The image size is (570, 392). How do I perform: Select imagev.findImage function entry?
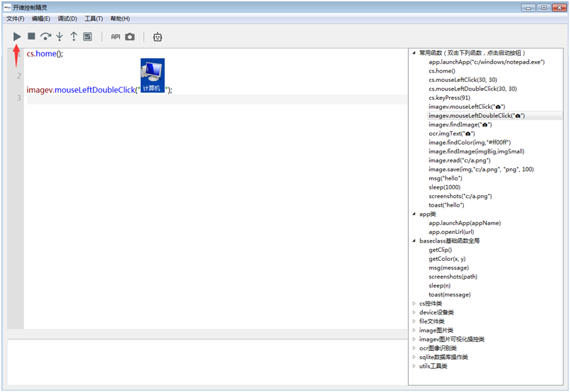[x=460, y=125]
